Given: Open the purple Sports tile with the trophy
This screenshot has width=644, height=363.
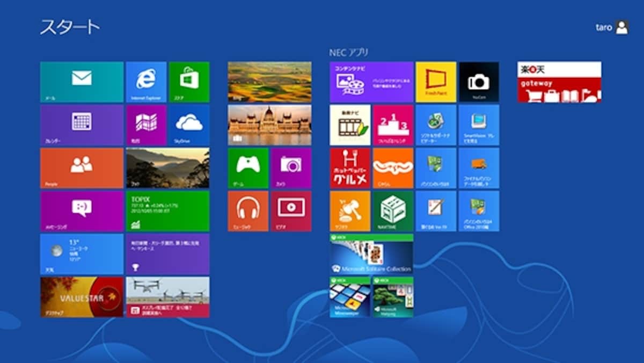Looking at the screenshot, I should click(x=167, y=253).
